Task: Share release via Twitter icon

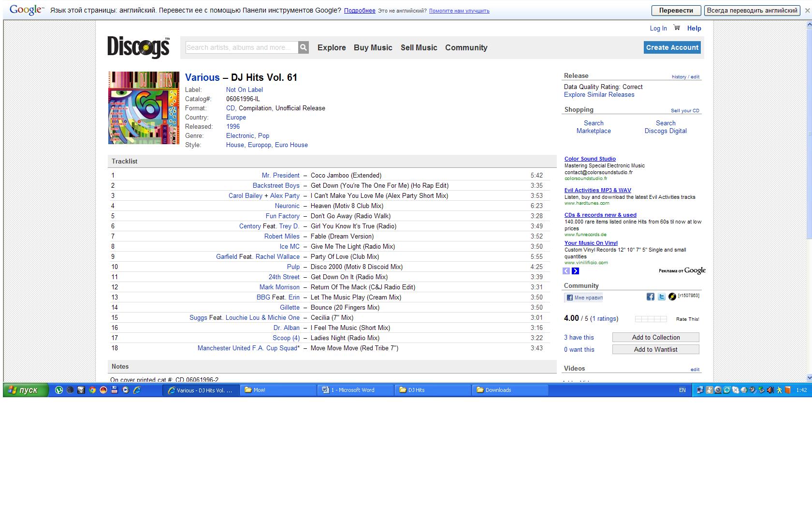Action: (661, 297)
